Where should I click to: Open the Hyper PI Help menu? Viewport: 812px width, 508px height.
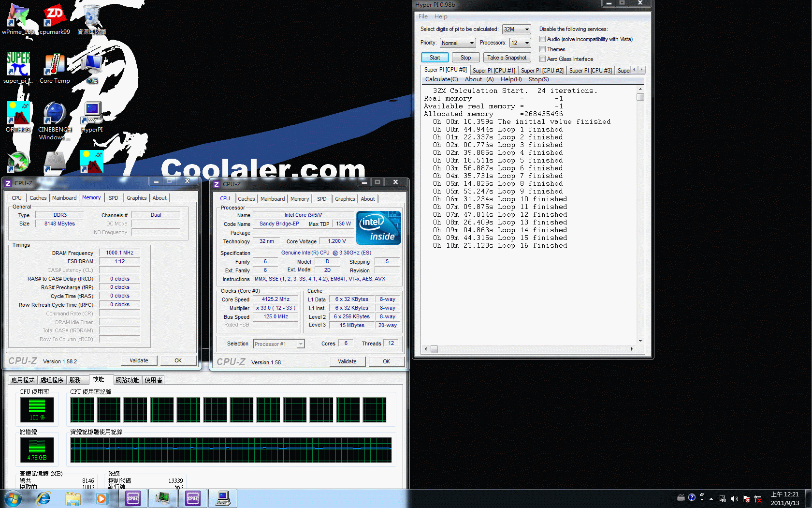441,16
